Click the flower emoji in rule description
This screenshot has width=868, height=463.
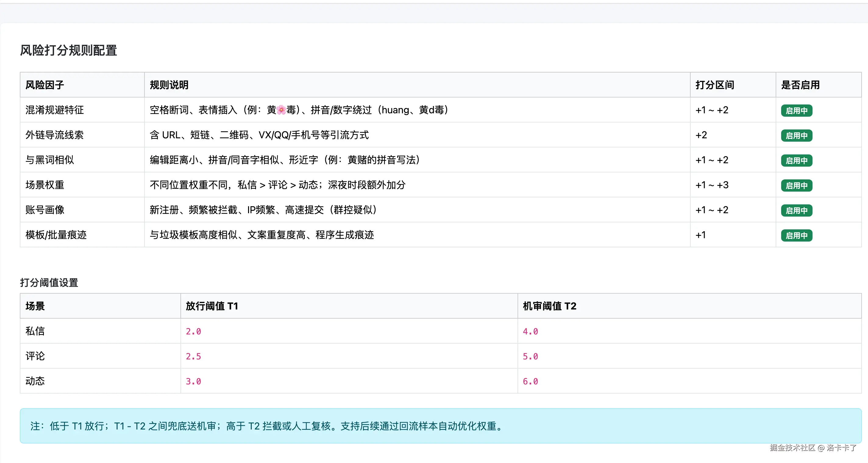point(281,110)
